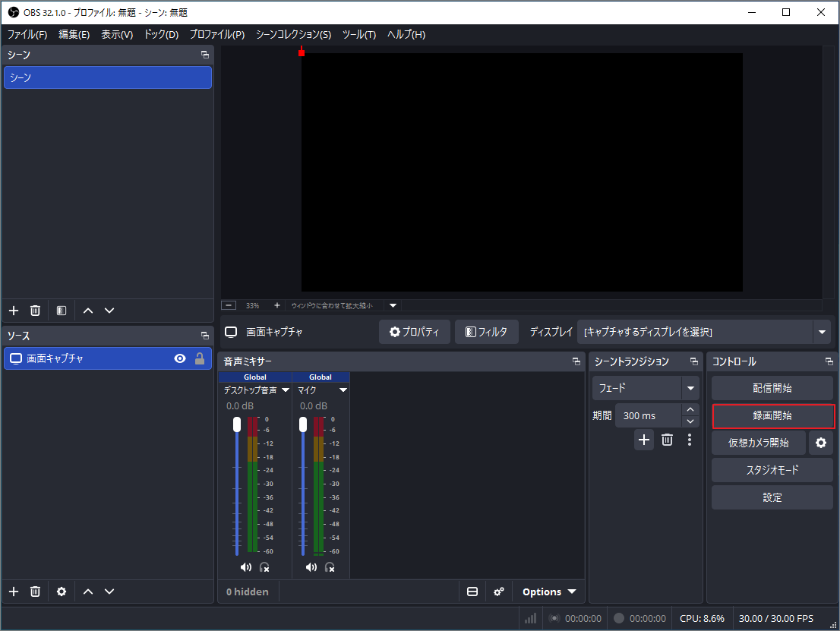Mute the デスクトップ音声 speaker icon
840x631 pixels.
click(x=245, y=566)
